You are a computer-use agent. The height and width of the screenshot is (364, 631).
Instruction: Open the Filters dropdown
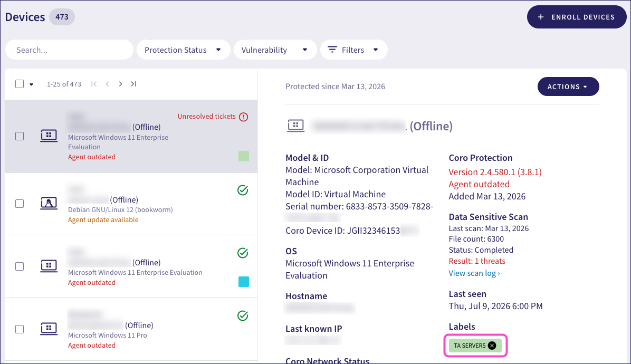[353, 50]
